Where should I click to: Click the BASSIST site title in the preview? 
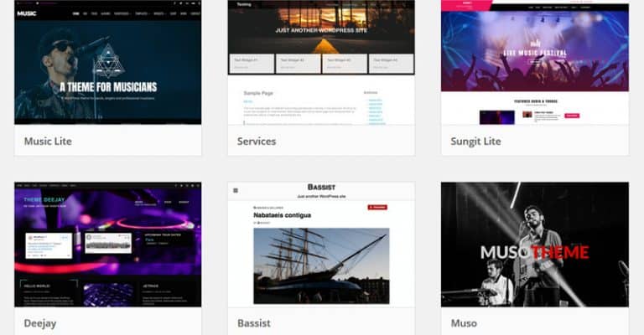(321, 188)
